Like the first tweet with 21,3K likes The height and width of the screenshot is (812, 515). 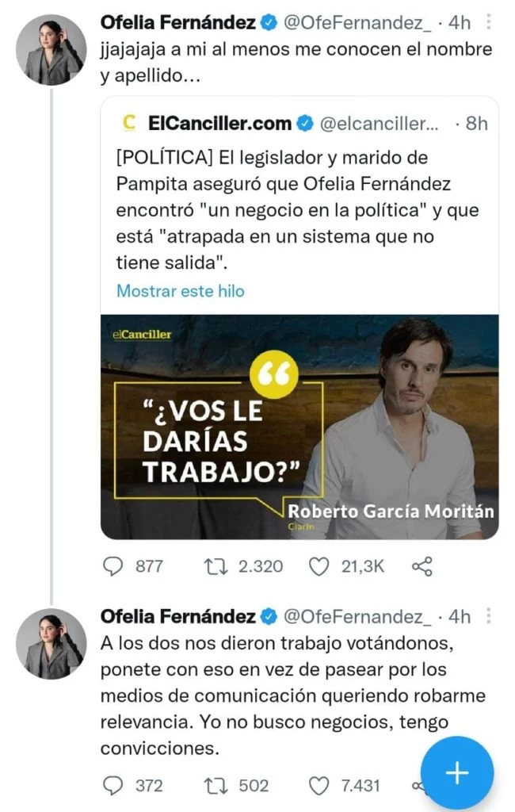coord(319,566)
